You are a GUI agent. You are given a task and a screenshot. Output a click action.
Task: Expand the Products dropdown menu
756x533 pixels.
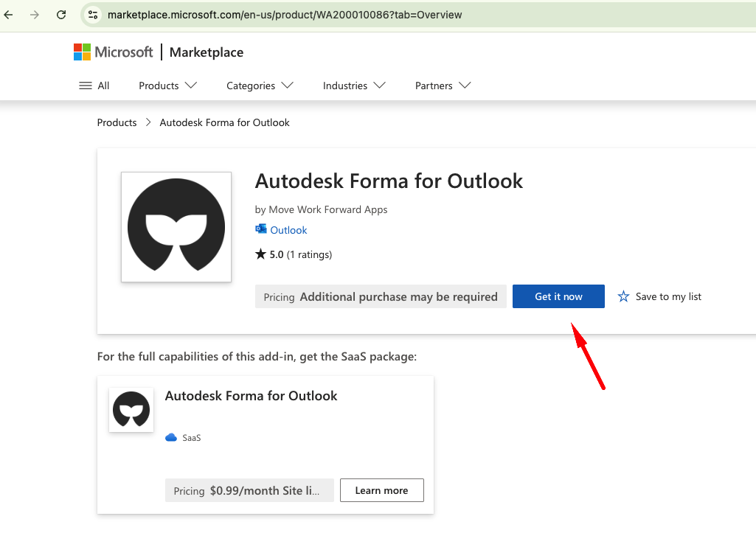click(167, 86)
